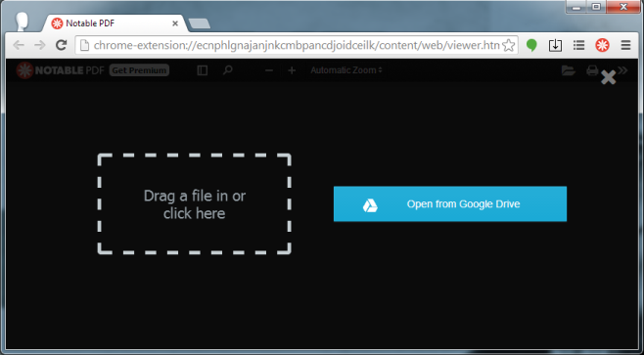Click the Get Premium button
The width and height of the screenshot is (644, 355).
tap(139, 70)
